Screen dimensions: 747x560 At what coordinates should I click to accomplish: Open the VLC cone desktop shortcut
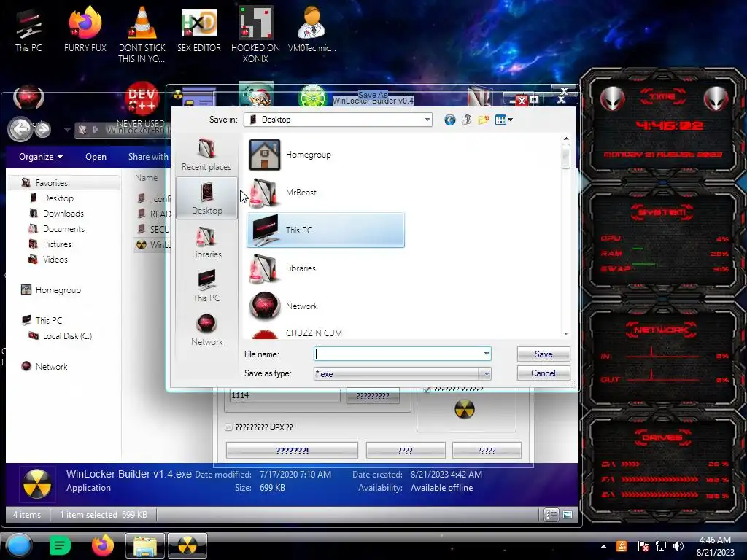click(142, 34)
